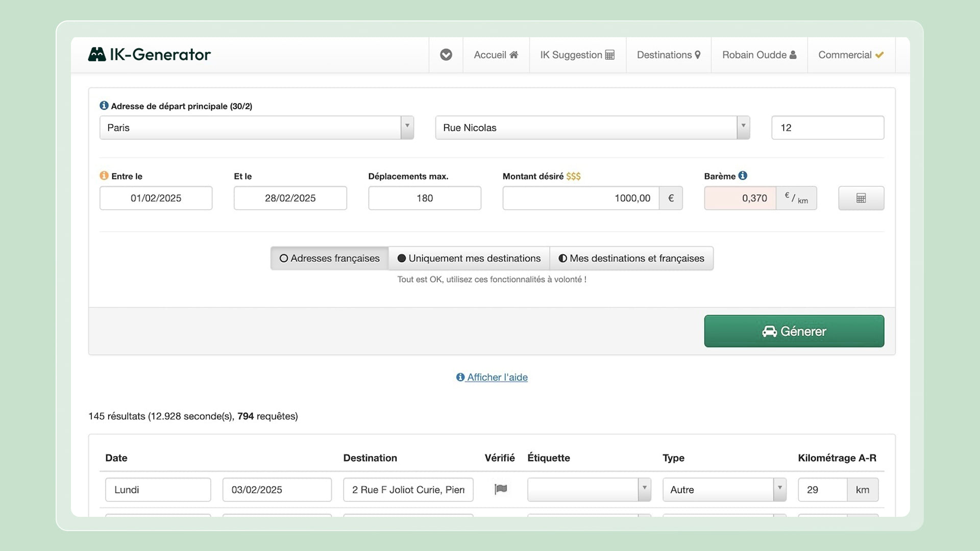Enable Uniquement mes destinations
The height and width of the screenshot is (551, 980).
coord(469,258)
